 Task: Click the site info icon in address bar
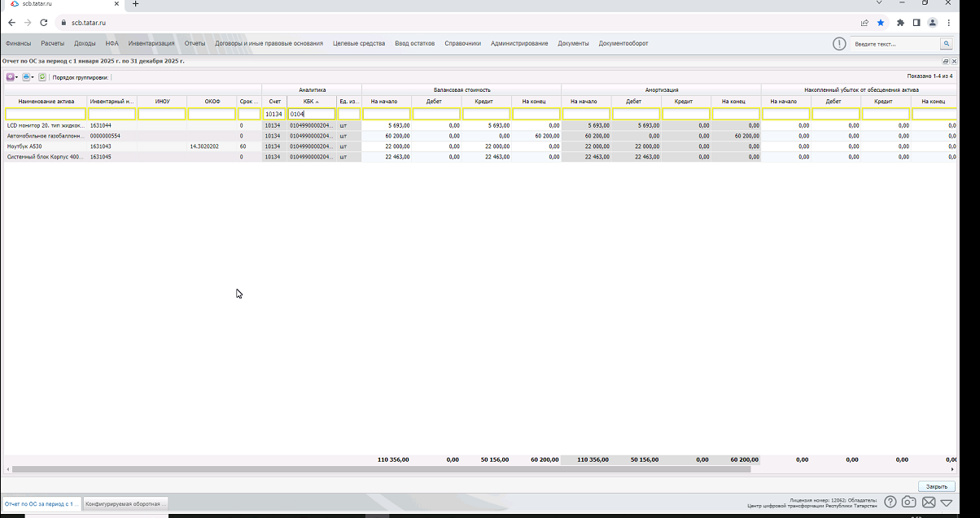point(63,23)
